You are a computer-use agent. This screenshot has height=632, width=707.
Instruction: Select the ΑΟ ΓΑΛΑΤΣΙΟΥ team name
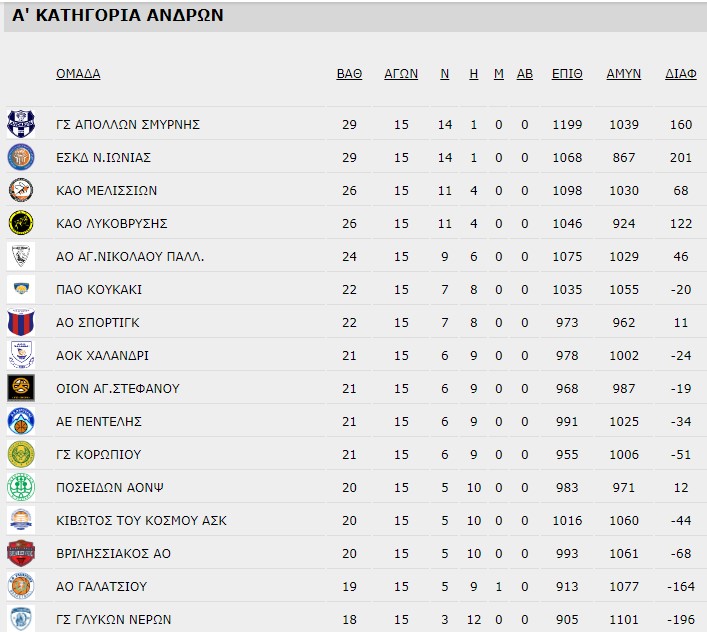[105, 586]
